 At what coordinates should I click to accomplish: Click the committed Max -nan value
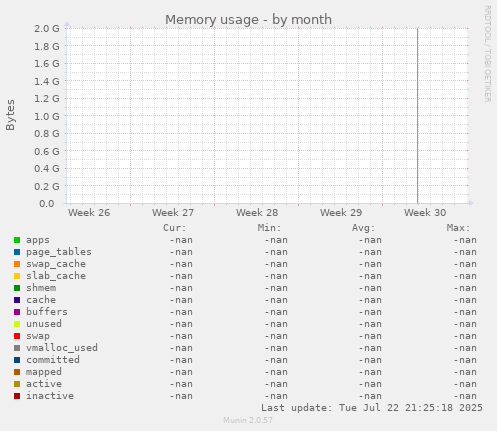465,360
